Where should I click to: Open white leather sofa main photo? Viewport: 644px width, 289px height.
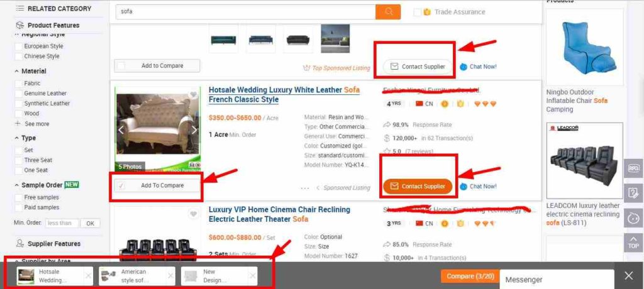157,129
